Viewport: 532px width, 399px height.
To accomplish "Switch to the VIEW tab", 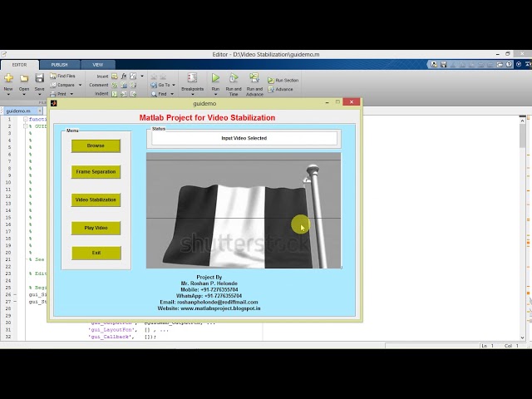I will click(98, 65).
